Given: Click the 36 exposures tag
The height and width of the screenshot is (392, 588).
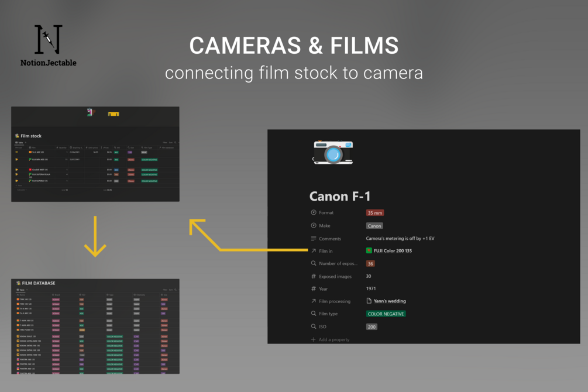Looking at the screenshot, I should [370, 264].
